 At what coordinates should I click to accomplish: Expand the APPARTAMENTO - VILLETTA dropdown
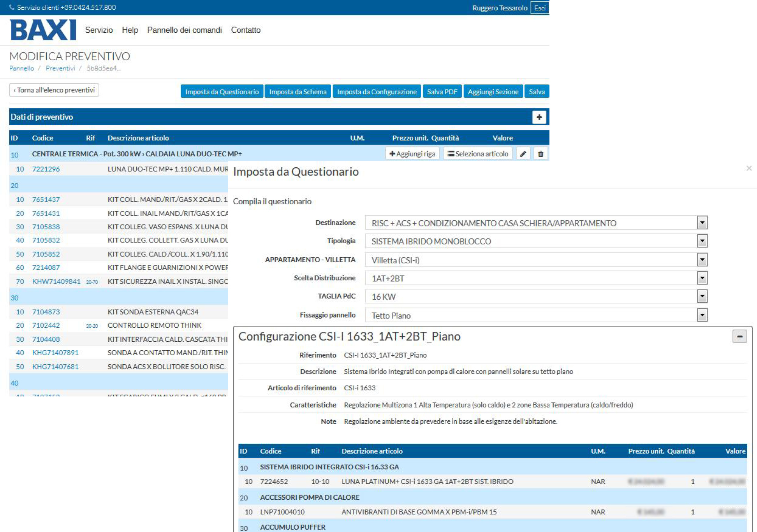pos(702,260)
